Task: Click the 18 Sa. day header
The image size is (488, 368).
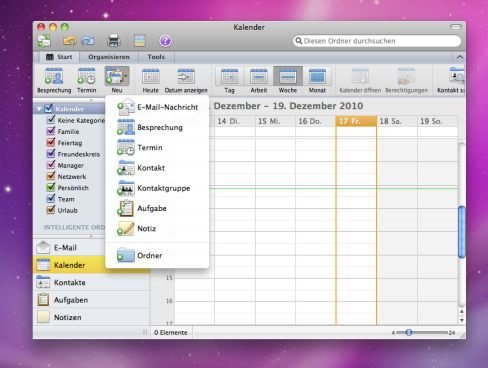Action: 397,121
